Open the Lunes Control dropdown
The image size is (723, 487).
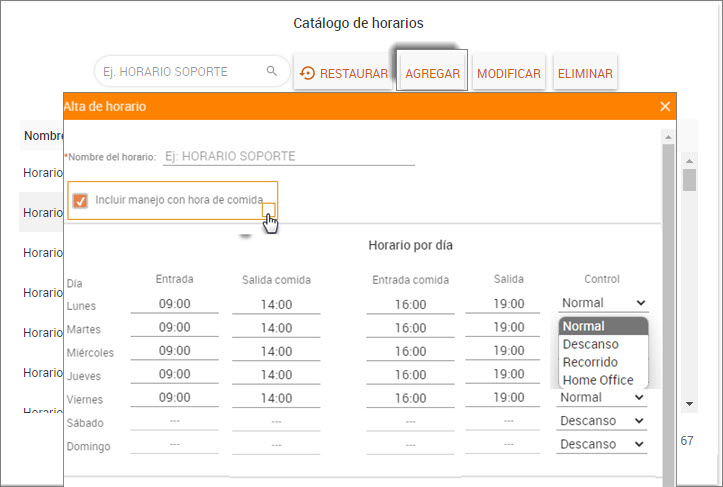pos(603,303)
